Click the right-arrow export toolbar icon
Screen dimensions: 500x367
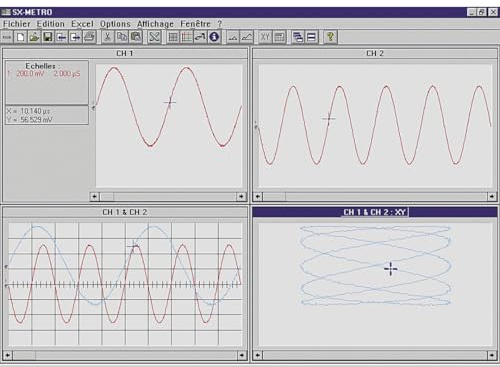(x=75, y=37)
